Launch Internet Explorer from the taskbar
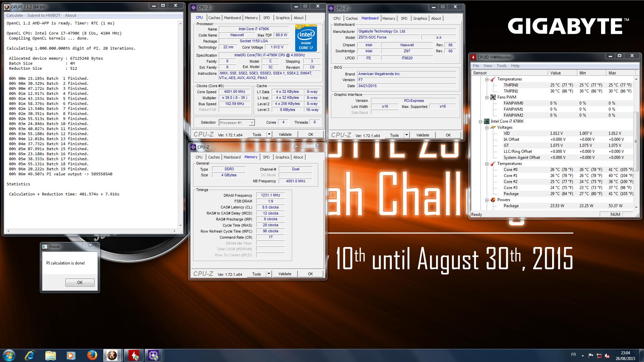The image size is (644, 362). pyautogui.click(x=30, y=355)
